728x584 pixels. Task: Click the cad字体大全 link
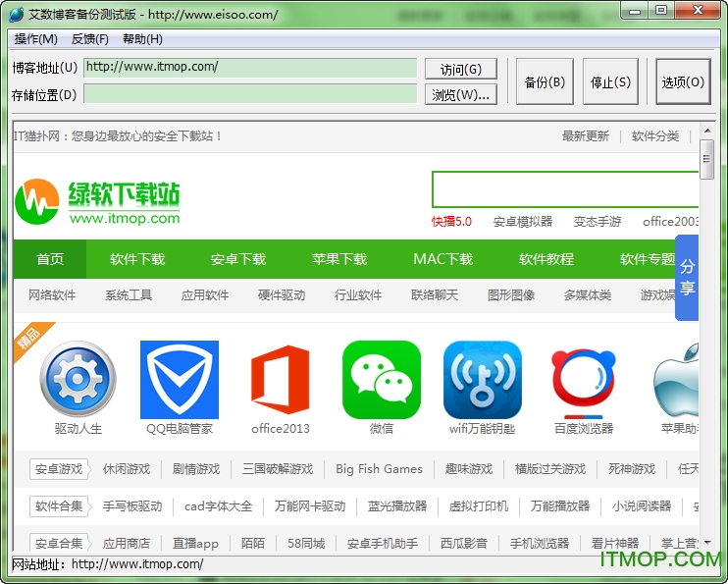click(x=218, y=505)
